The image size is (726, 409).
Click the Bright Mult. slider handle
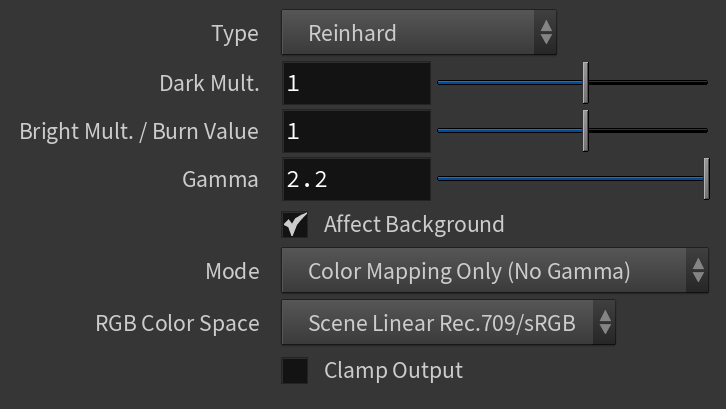[x=585, y=131]
